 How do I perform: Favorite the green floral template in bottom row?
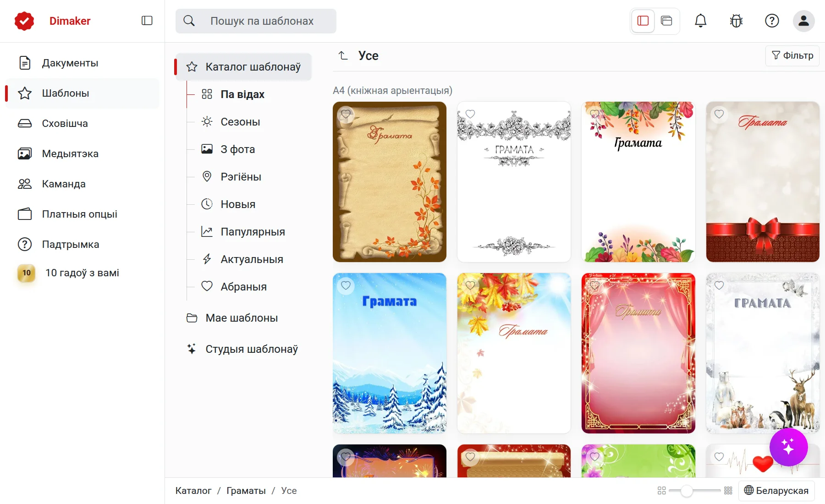[x=594, y=456]
